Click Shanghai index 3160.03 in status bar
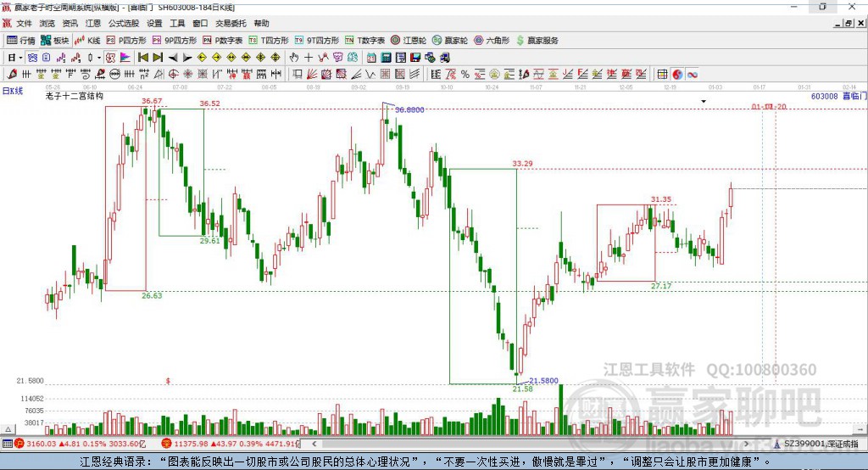Viewport: 868px width, 470px height. (x=42, y=444)
